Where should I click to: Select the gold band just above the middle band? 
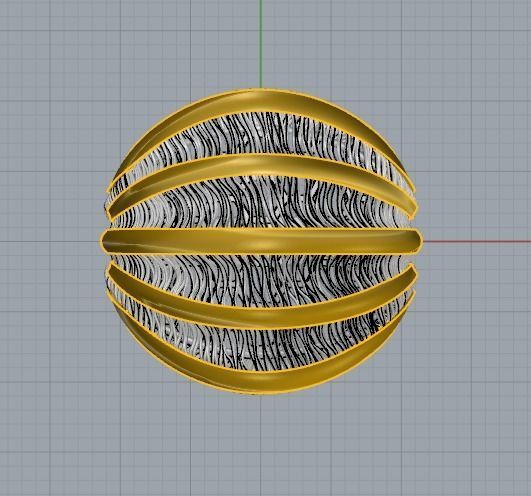261,165
